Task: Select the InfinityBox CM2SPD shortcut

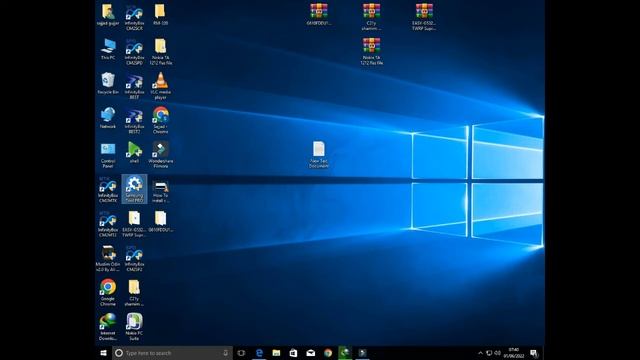Action: [x=134, y=52]
